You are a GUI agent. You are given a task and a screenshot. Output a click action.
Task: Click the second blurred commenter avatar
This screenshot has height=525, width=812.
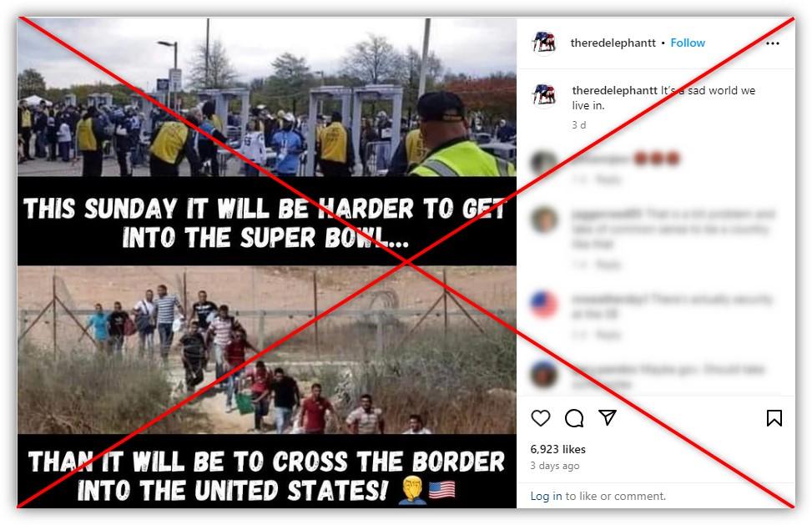(x=544, y=220)
